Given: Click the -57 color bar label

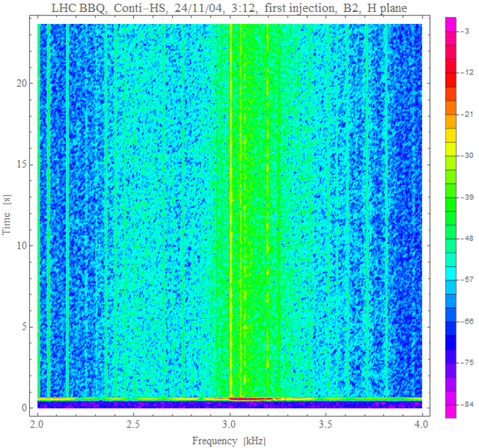Looking at the screenshot, I should [467, 279].
